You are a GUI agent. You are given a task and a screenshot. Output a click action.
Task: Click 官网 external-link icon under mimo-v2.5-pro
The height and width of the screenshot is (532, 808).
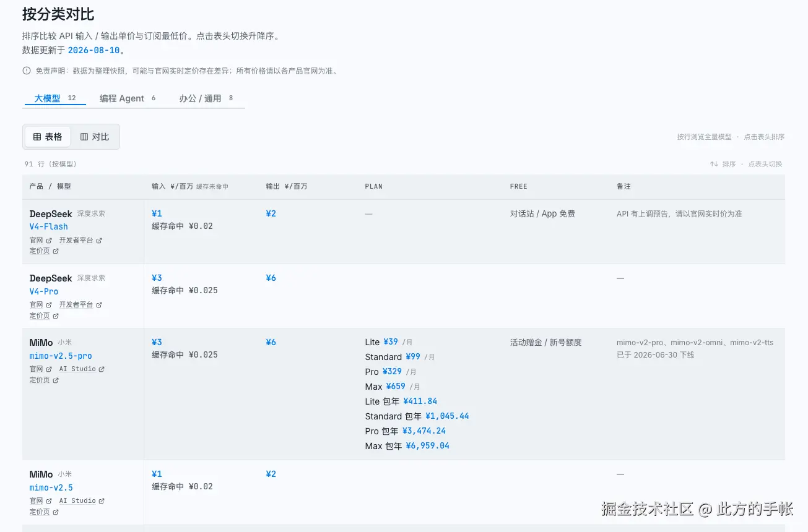click(49, 369)
